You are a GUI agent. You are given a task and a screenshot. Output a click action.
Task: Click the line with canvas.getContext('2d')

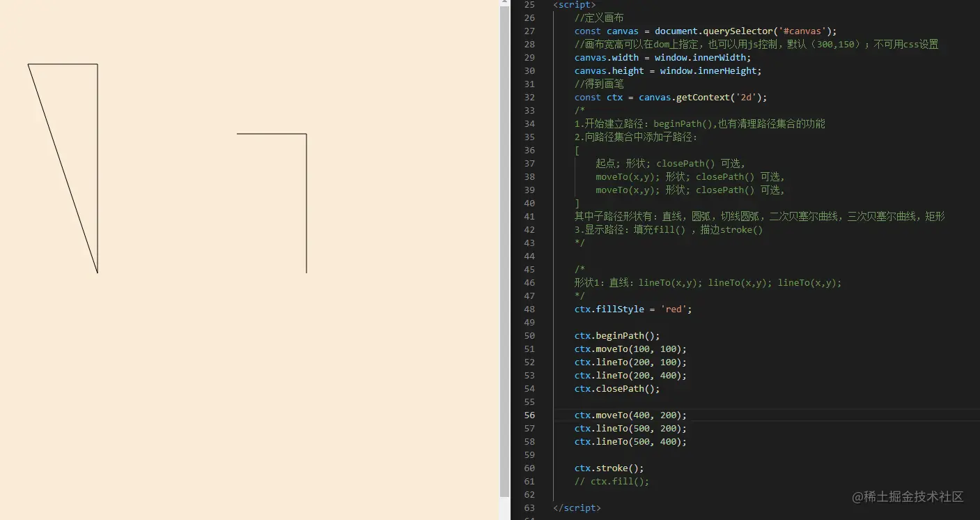[671, 98]
